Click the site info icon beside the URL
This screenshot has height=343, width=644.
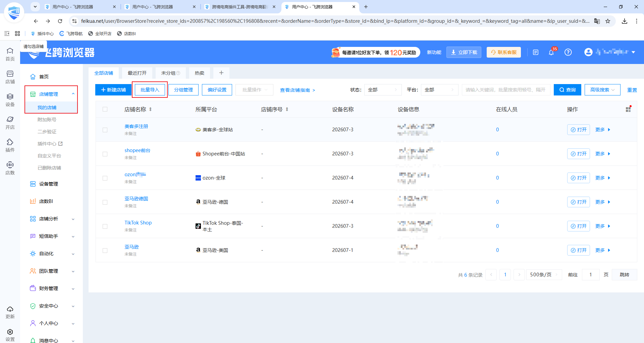click(x=74, y=21)
